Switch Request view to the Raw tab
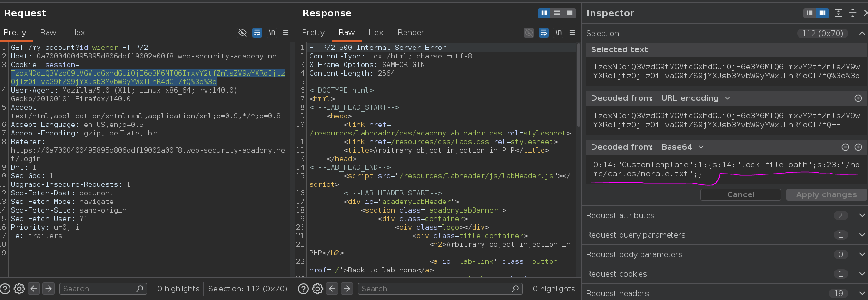This screenshot has width=868, height=300. [48, 32]
